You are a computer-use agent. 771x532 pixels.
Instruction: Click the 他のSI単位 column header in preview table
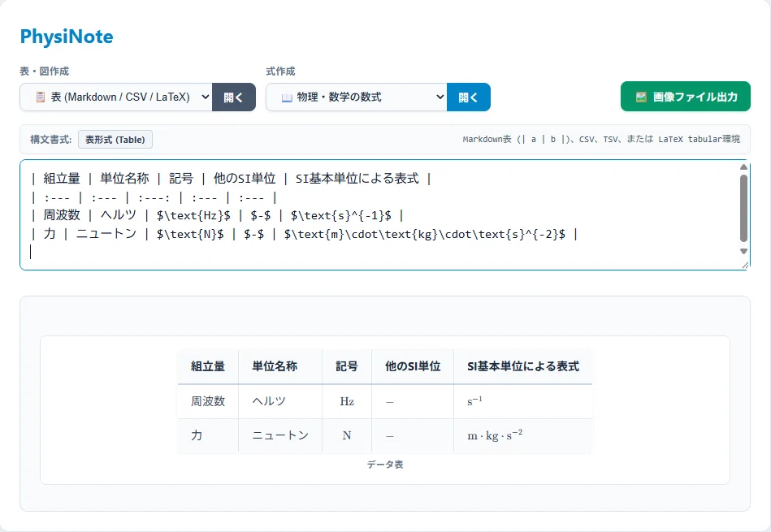click(x=413, y=366)
